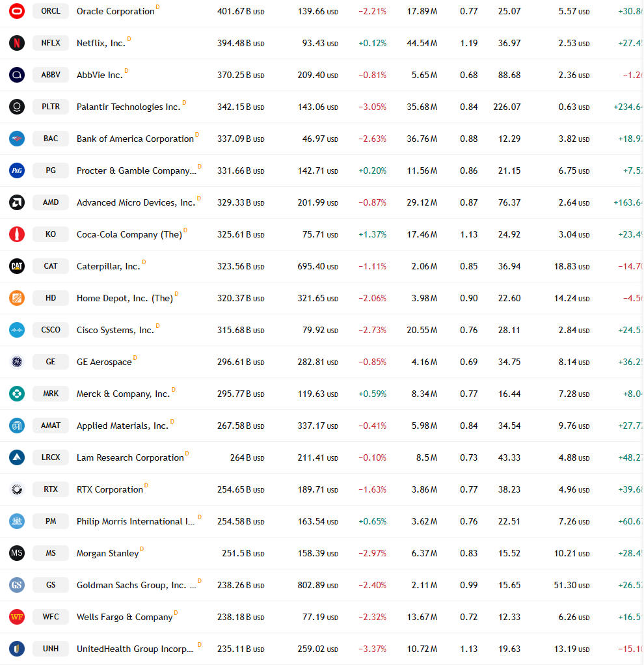Click the Caterpillar logo icon
This screenshot has width=644, height=665.
[x=17, y=266]
